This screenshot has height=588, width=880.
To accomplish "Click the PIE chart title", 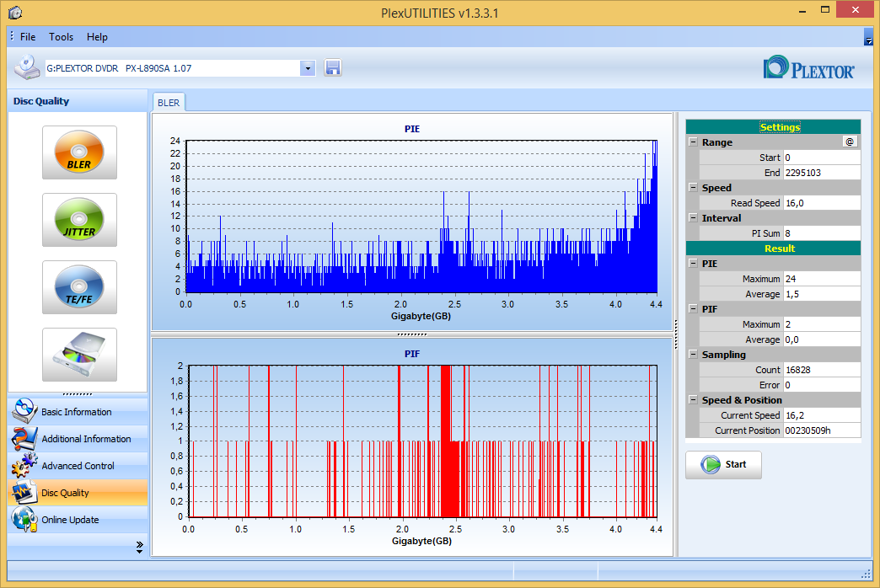I will pyautogui.click(x=412, y=129).
